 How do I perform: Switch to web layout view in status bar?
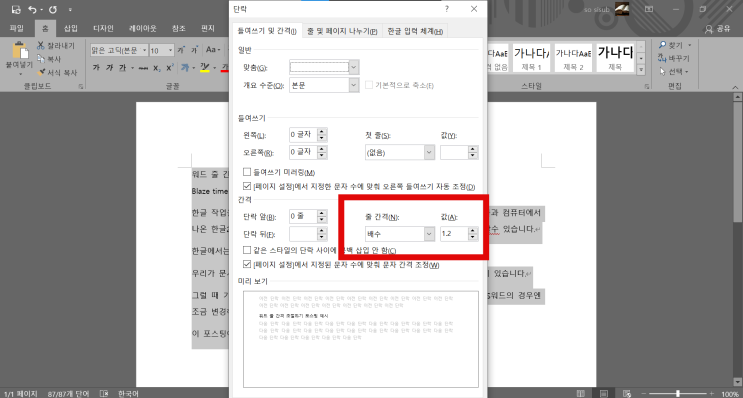tap(627, 394)
